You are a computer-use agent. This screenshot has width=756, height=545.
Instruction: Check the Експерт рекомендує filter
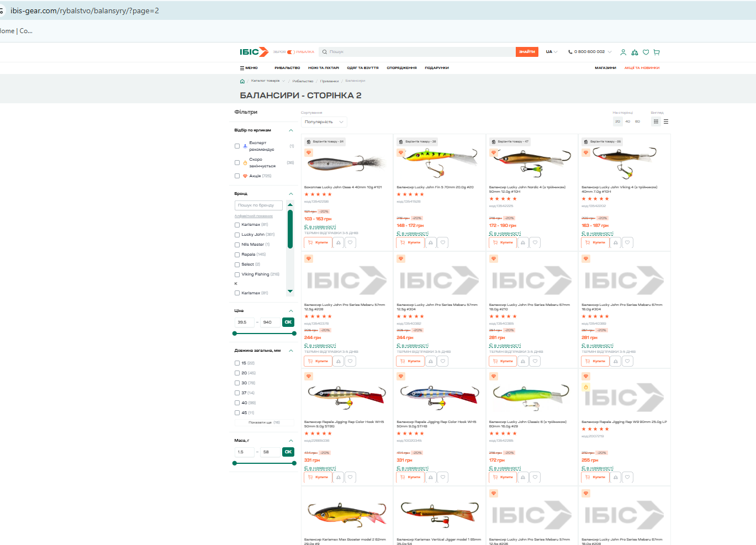237,146
